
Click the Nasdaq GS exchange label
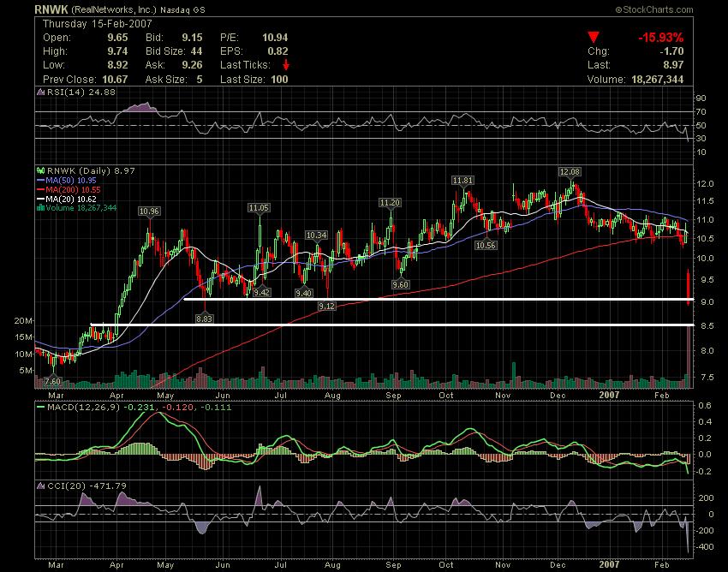182,9
